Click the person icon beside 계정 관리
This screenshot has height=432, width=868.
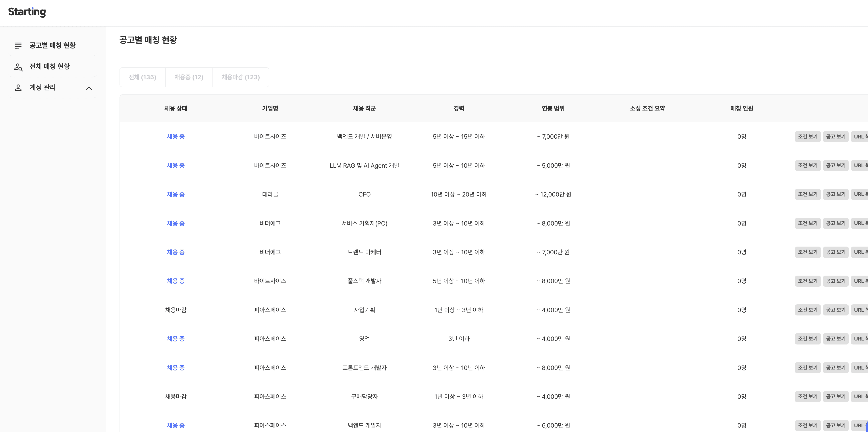point(18,88)
